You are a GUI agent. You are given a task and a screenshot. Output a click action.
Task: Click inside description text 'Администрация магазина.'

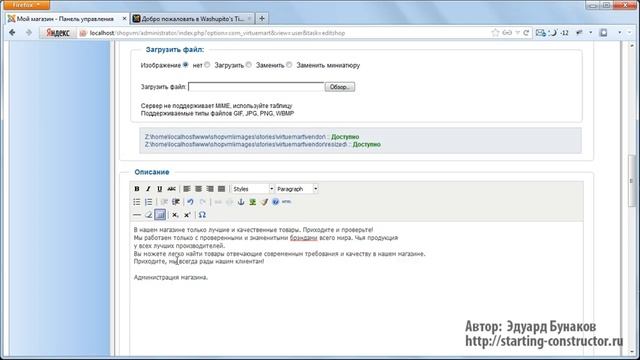point(171,278)
